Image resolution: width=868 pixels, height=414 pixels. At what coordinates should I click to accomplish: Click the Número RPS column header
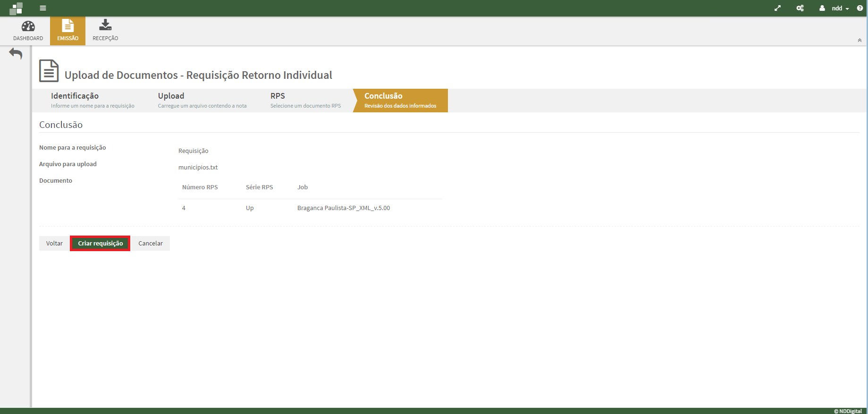[x=200, y=187]
